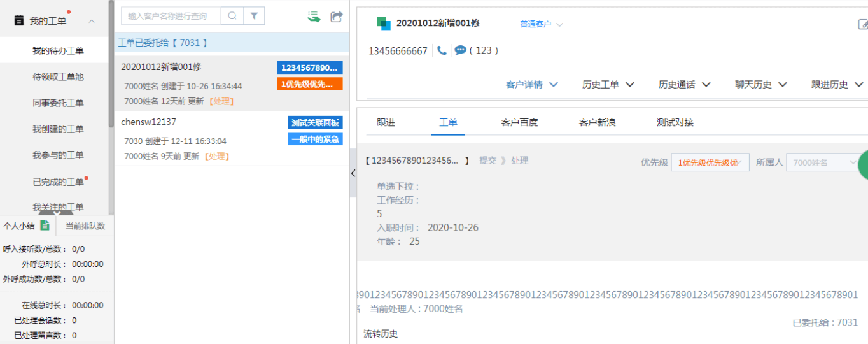868x344 pixels.
Task: Click the search magnifier icon
Action: [232, 16]
